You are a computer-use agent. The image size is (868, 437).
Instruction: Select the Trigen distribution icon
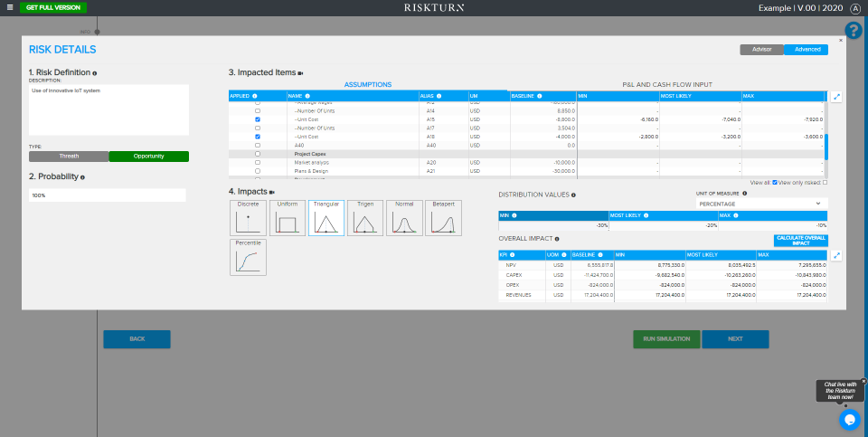pos(365,218)
